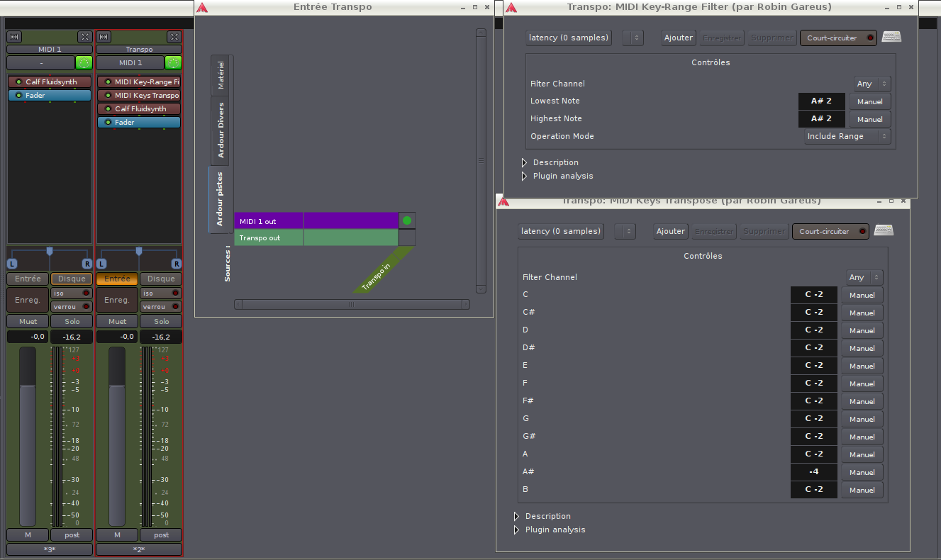The height and width of the screenshot is (560, 941).
Task: Enable Disque monitoring on Transpo strip
Action: pyautogui.click(x=161, y=279)
